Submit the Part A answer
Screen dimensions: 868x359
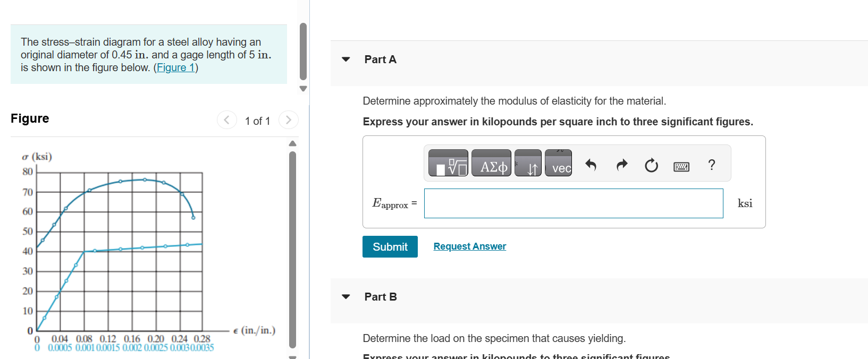pos(390,247)
